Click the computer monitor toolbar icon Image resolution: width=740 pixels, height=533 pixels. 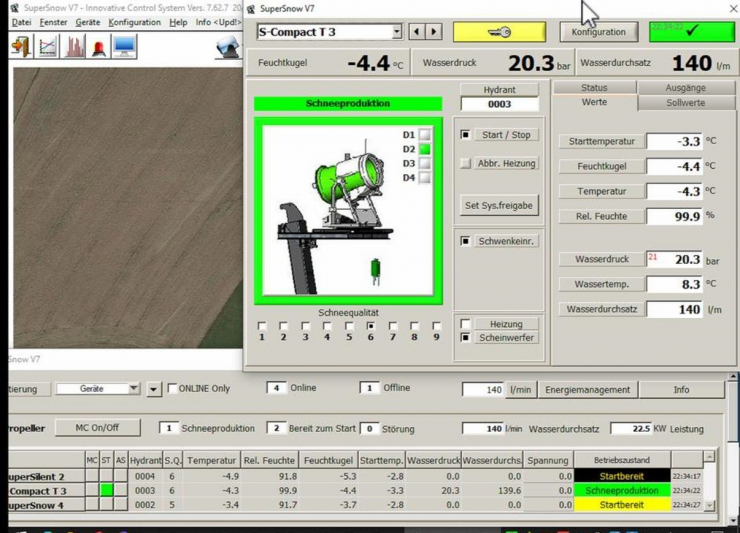point(124,47)
